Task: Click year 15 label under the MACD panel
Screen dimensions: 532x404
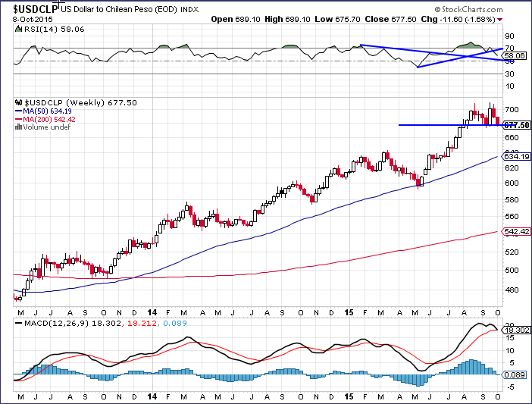Action: pos(349,396)
